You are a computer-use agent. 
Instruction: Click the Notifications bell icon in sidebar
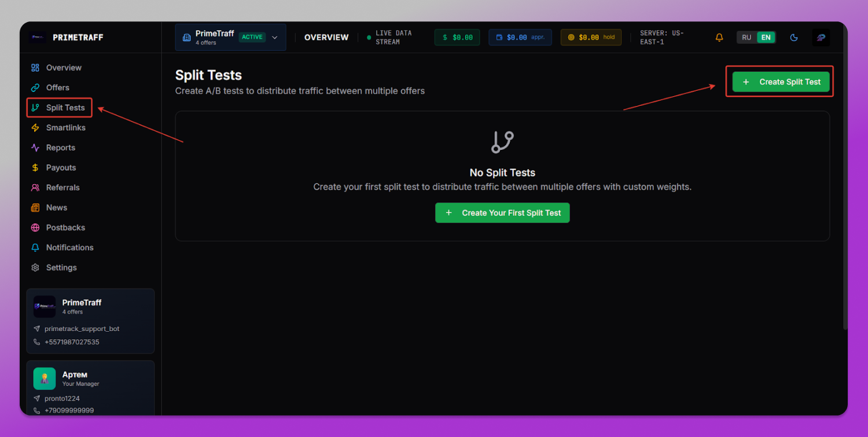[x=35, y=247]
